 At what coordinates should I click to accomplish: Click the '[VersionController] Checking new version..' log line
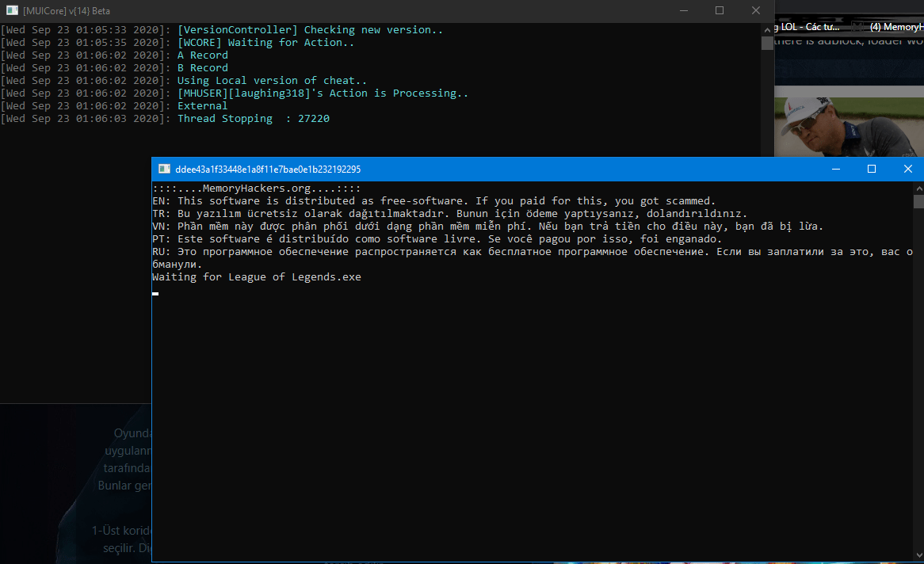(310, 30)
